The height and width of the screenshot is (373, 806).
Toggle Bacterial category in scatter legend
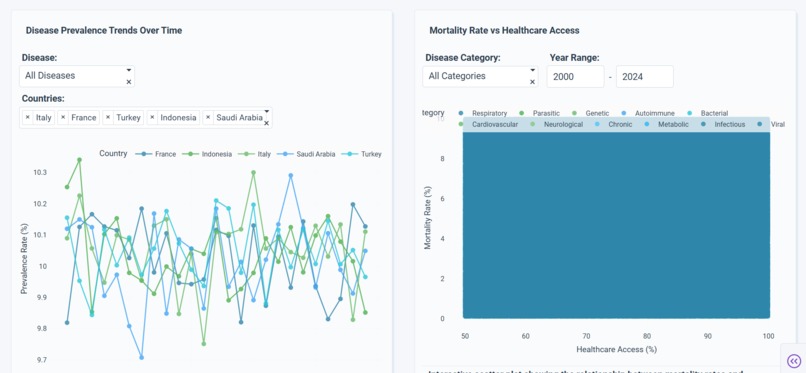(x=708, y=113)
